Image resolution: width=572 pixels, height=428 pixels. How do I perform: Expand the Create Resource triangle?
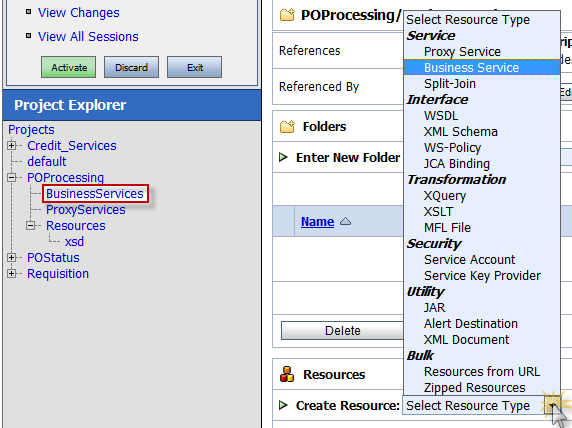click(283, 405)
